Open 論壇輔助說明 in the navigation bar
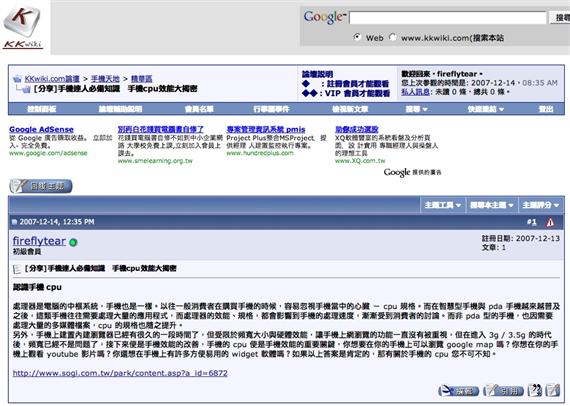This screenshot has width=570, height=406. tap(120, 109)
